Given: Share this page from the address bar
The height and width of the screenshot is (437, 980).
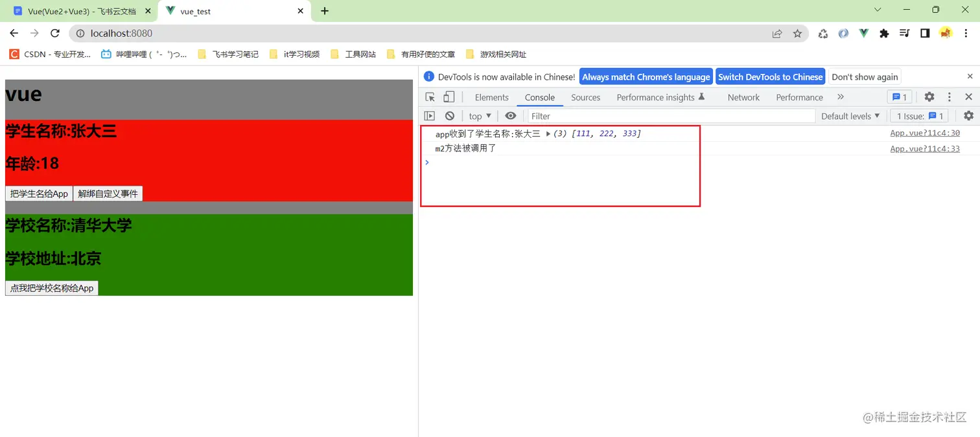Looking at the screenshot, I should pos(777,34).
